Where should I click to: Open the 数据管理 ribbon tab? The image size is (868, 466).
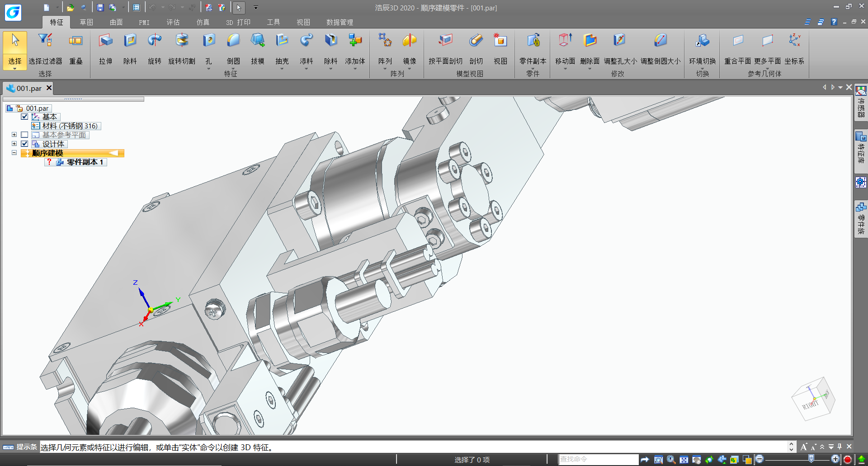coord(340,22)
